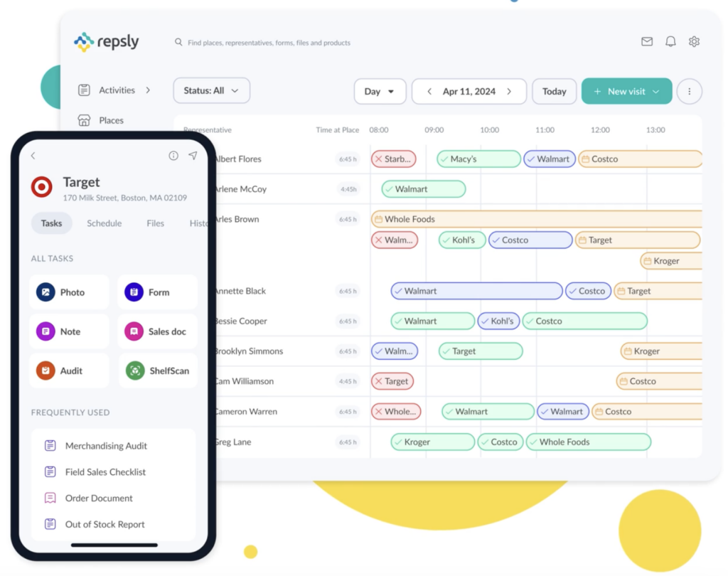Tap the Audit task icon
Image resolution: width=728 pixels, height=576 pixels.
point(46,370)
